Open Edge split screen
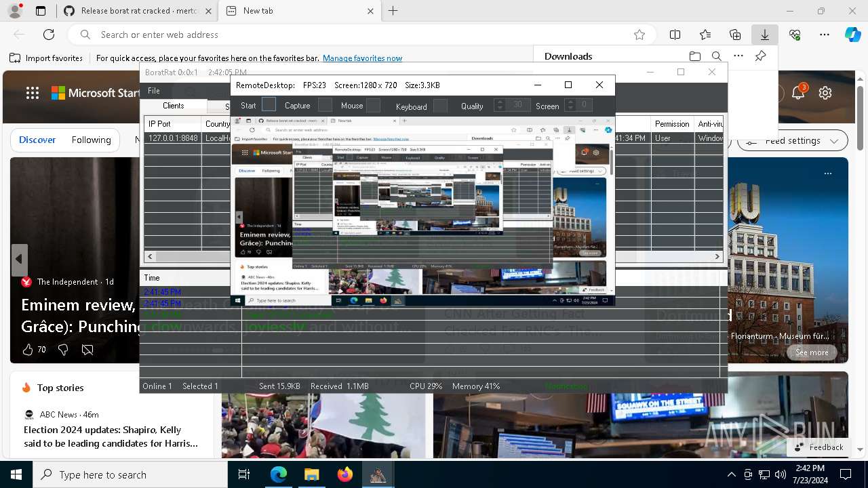 pos(675,35)
